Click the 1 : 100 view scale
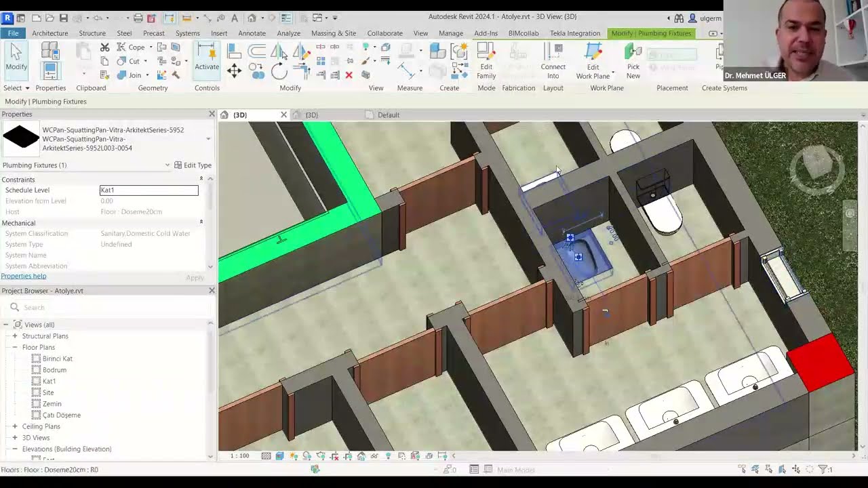This screenshot has height=488, width=868. [240, 455]
